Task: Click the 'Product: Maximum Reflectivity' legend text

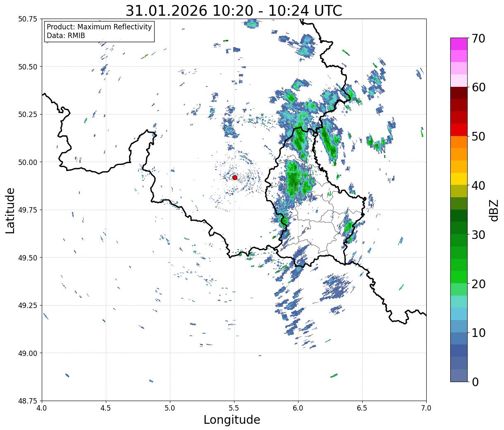Action: tap(99, 27)
